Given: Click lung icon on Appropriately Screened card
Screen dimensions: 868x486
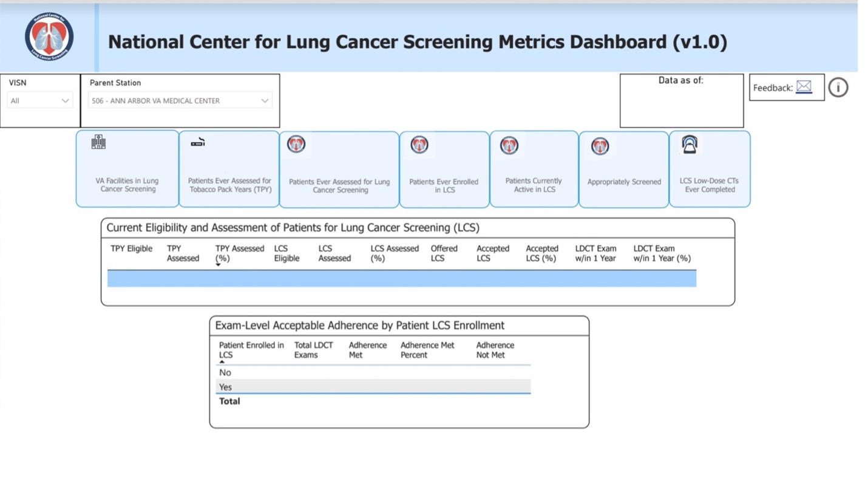Looking at the screenshot, I should tap(600, 146).
